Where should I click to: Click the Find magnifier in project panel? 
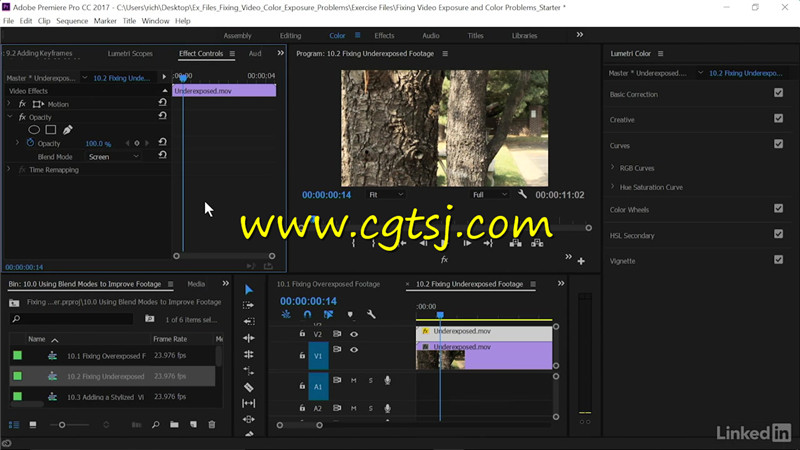point(156,424)
